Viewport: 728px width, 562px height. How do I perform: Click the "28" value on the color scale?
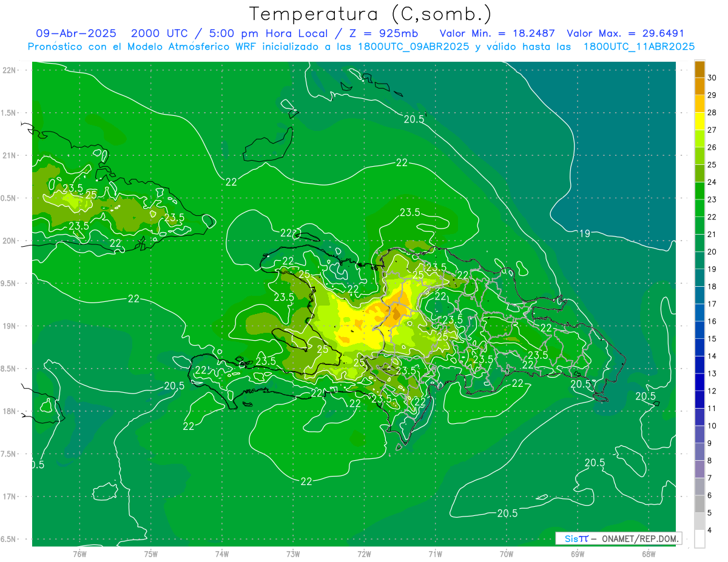point(712,112)
